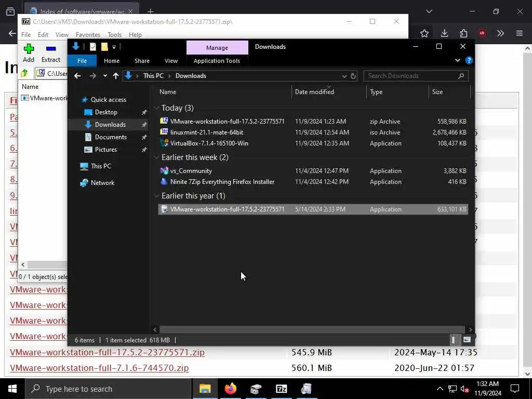Open File menu in 7-Zip window
The image size is (532, 399).
click(26, 35)
